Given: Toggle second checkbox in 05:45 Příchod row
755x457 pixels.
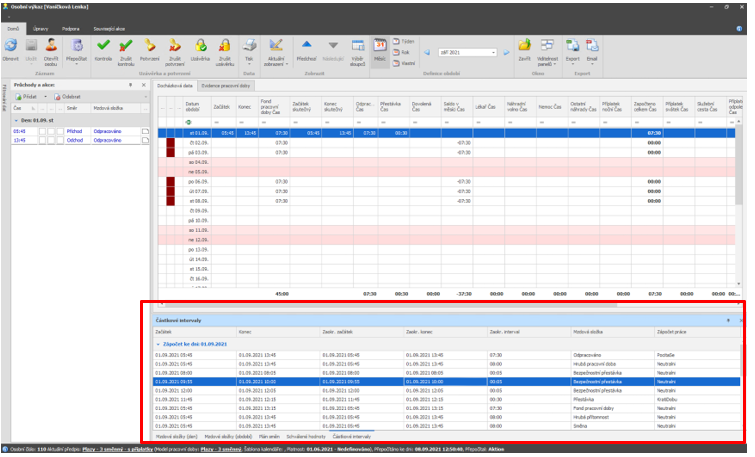Looking at the screenshot, I should point(51,131).
